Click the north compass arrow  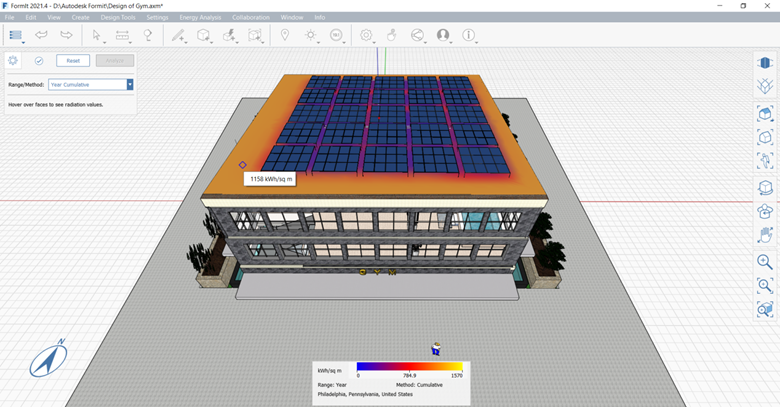point(48,359)
